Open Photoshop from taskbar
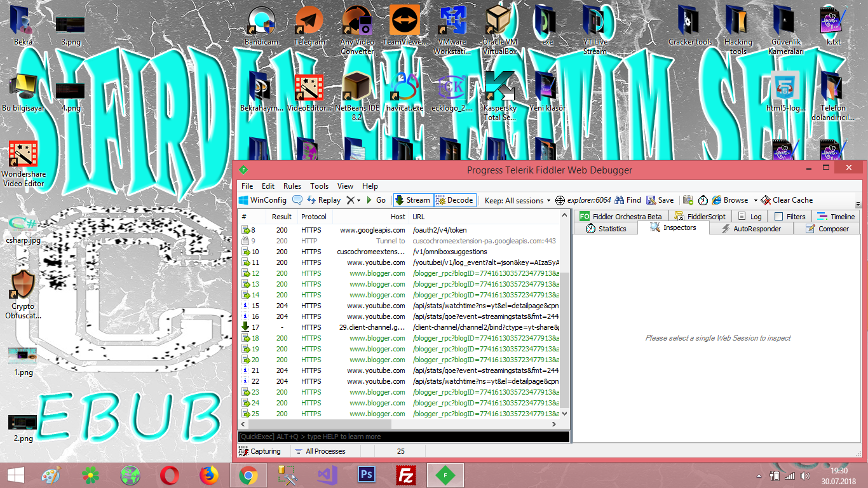Image resolution: width=868 pixels, height=488 pixels. [x=366, y=475]
